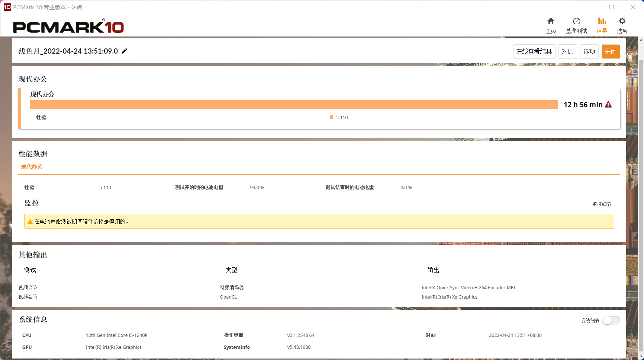644x360 pixels.
Task: Click 在线查看结果 button
Action: pos(534,51)
